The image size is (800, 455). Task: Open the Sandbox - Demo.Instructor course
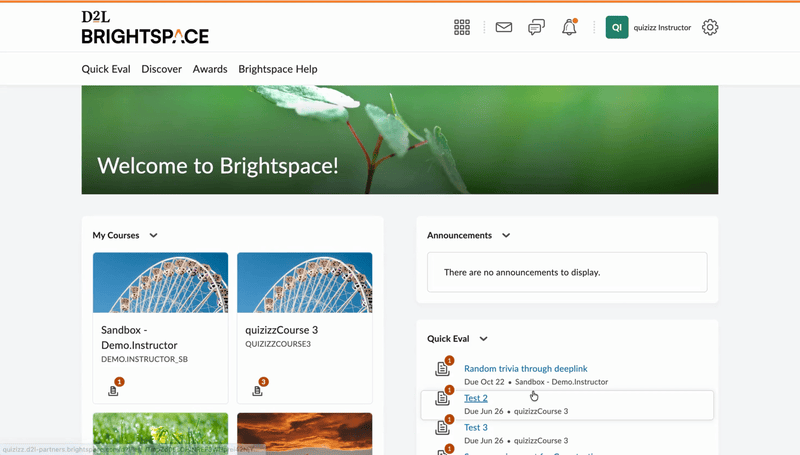click(x=139, y=338)
